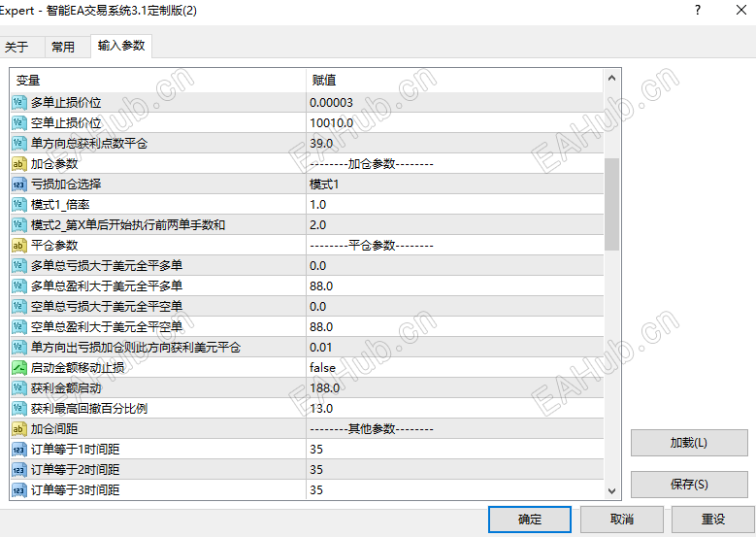The width and height of the screenshot is (756, 537).
Task: Click the icon beside 多单止损价位
Action: (x=18, y=102)
